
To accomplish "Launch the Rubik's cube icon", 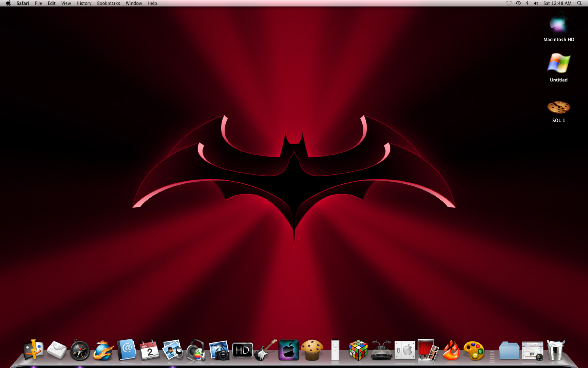I will [358, 350].
